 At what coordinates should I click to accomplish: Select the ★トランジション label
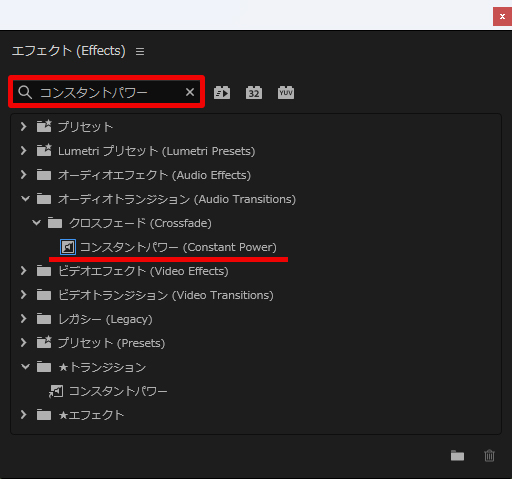coord(102,367)
